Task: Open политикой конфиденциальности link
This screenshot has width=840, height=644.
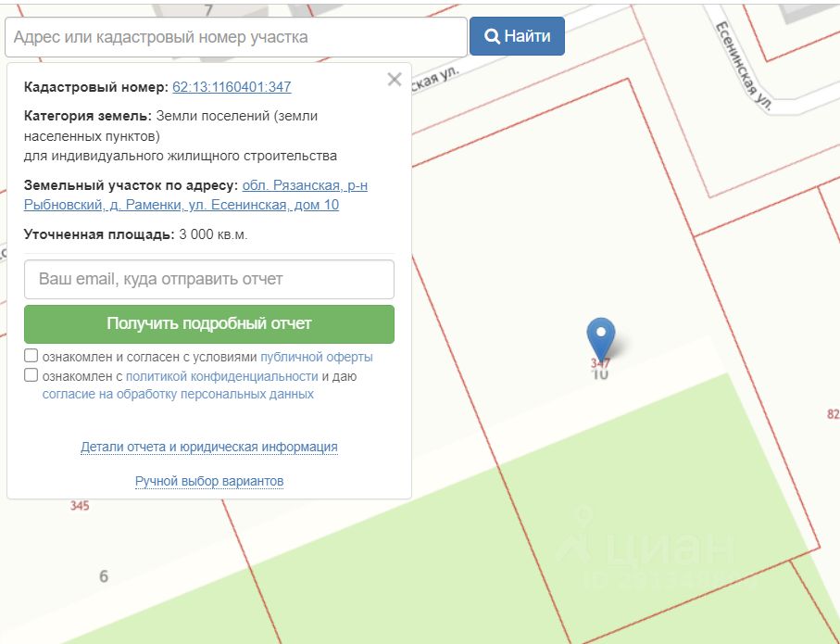Action: 221,376
